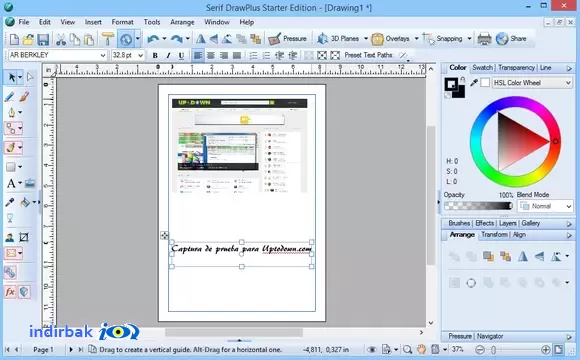
Task: Open the Arrange menu
Action: pos(182,22)
